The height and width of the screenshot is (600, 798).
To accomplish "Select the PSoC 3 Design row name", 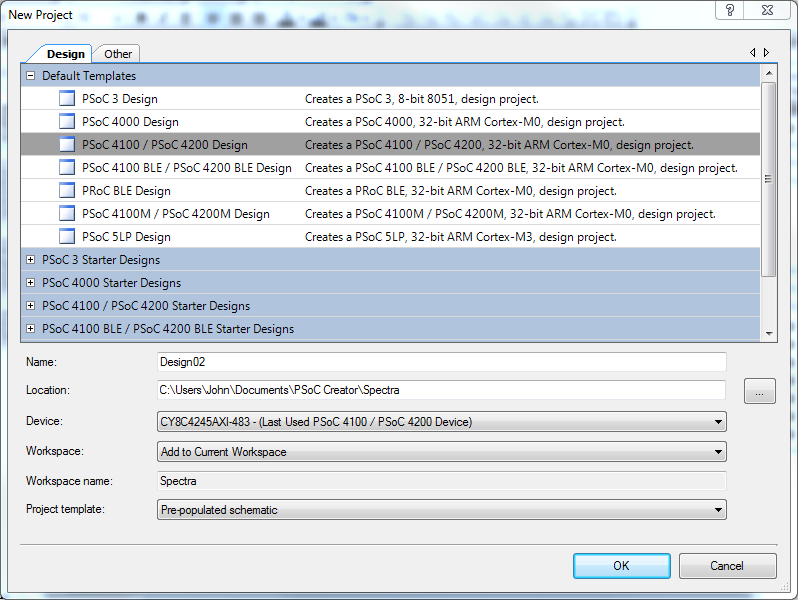I will point(120,99).
